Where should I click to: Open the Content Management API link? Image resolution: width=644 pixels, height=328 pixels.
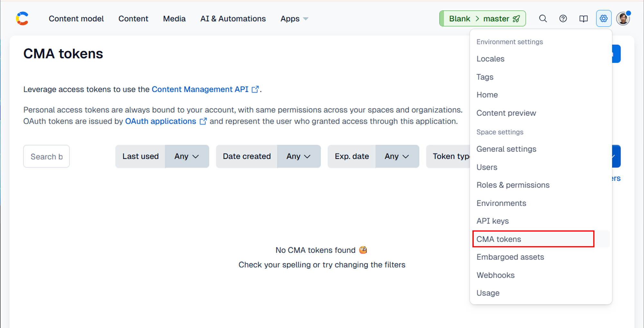[200, 89]
